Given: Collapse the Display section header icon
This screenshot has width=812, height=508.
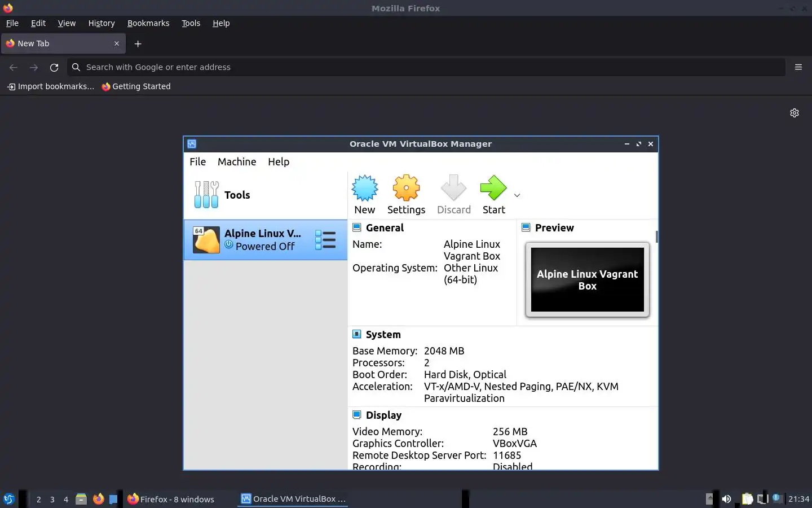Looking at the screenshot, I should [357, 415].
